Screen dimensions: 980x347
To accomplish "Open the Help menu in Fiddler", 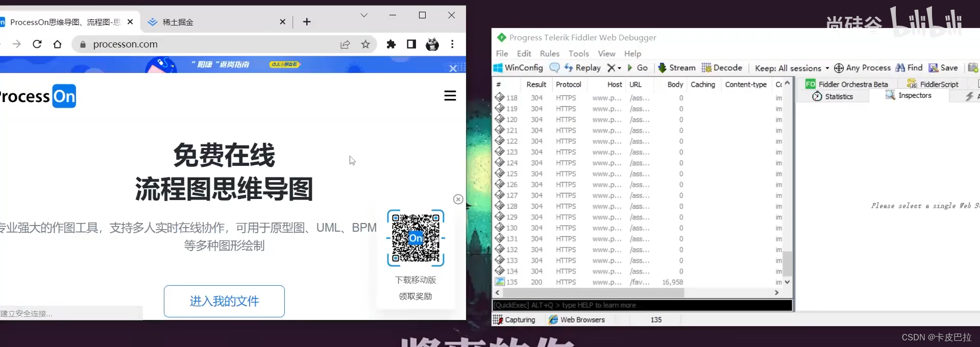I will (x=632, y=54).
